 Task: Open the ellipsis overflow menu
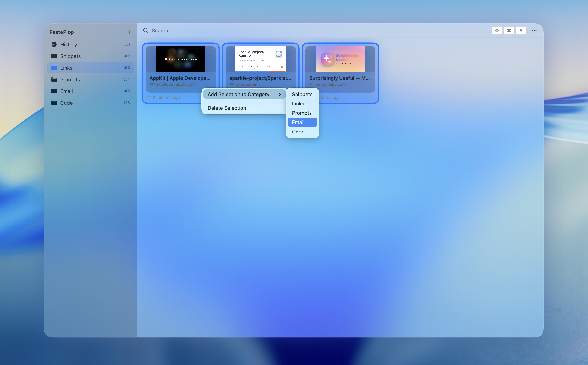(534, 30)
